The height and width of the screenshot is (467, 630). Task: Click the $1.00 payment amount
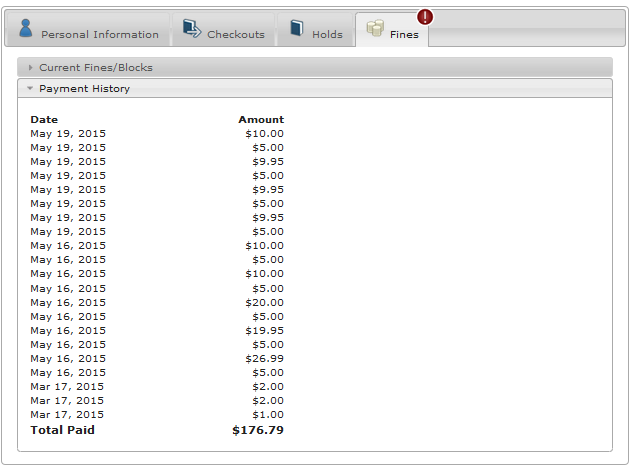(268, 415)
